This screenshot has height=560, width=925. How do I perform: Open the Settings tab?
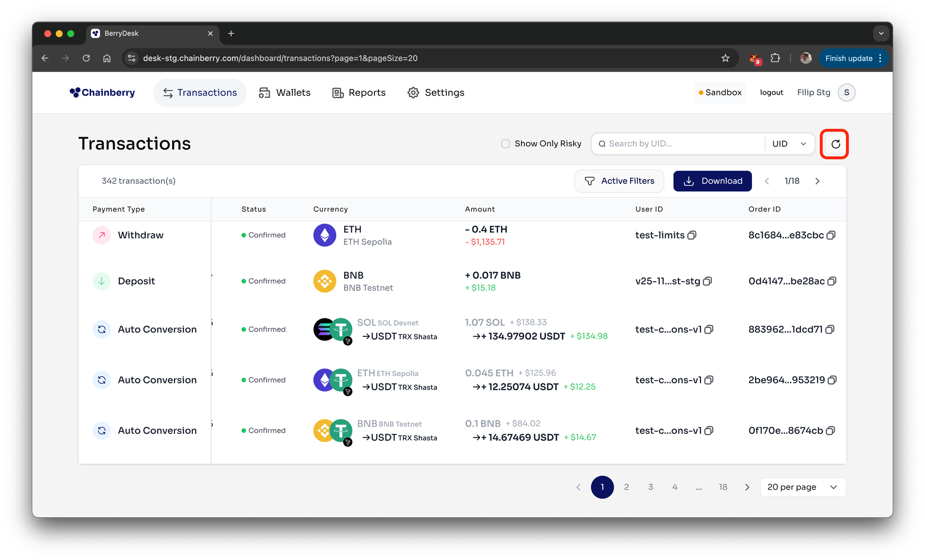[x=436, y=93]
